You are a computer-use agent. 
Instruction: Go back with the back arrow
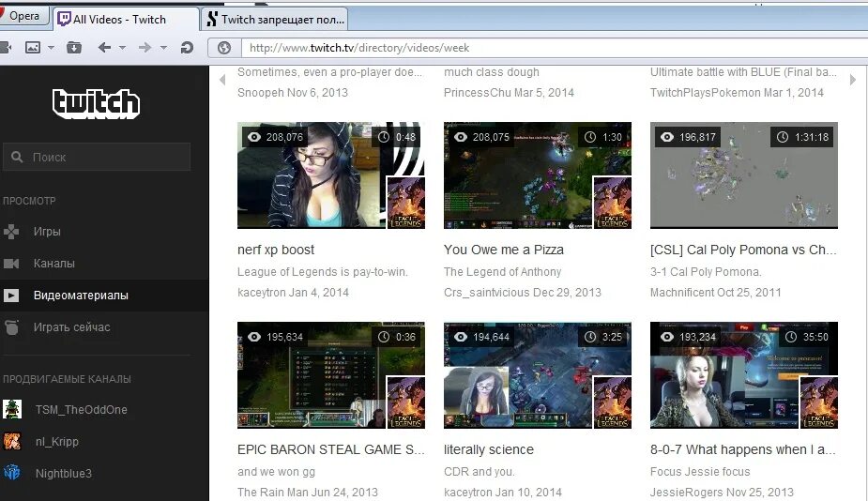(x=104, y=48)
